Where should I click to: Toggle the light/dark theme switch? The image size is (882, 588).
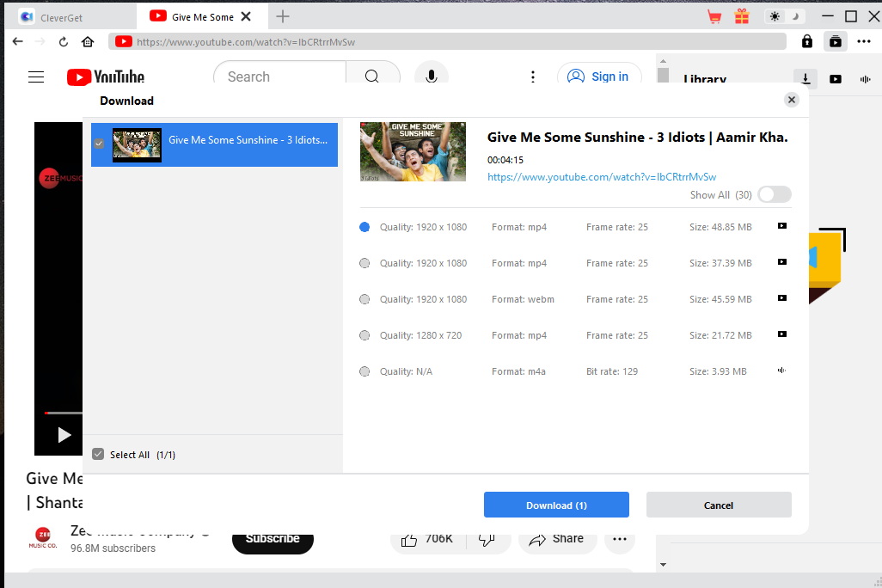pos(785,16)
